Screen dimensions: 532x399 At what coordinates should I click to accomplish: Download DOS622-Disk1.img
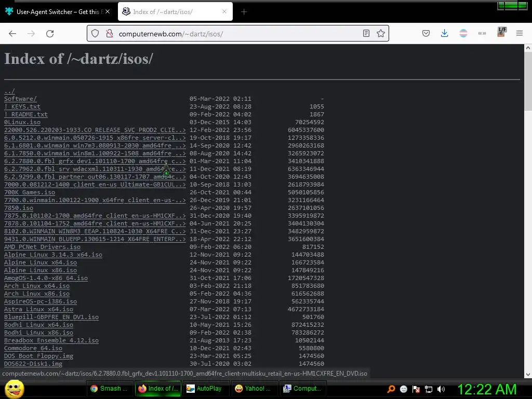tap(33, 364)
